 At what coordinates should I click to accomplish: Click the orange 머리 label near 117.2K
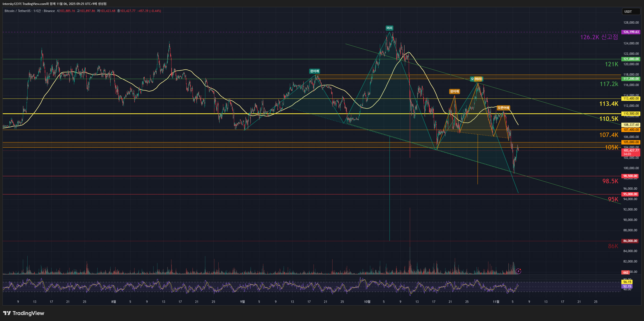pos(479,79)
